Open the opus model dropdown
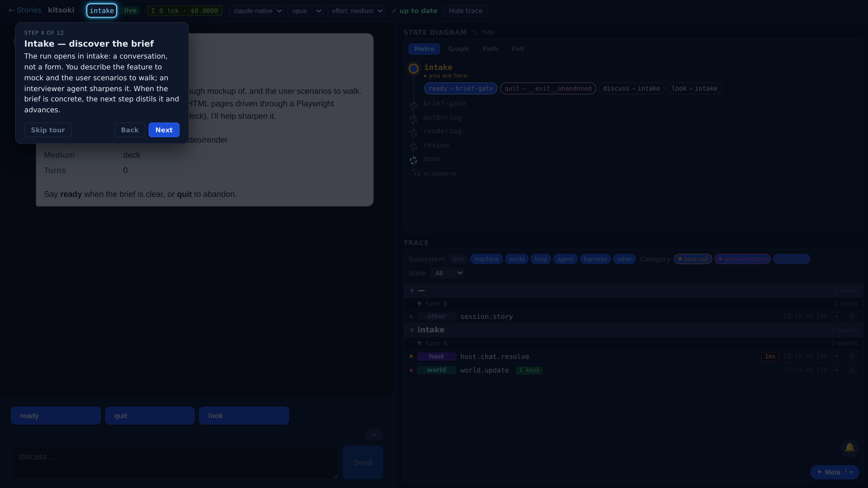 click(x=306, y=11)
